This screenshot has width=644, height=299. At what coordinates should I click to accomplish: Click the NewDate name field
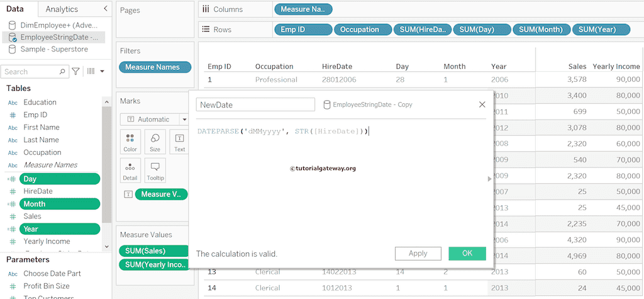pos(255,104)
